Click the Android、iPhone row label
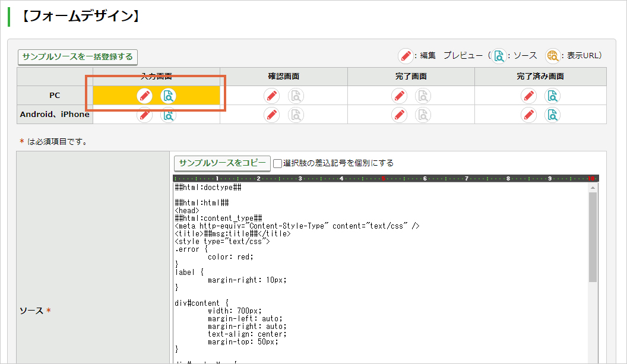 pyautogui.click(x=55, y=115)
